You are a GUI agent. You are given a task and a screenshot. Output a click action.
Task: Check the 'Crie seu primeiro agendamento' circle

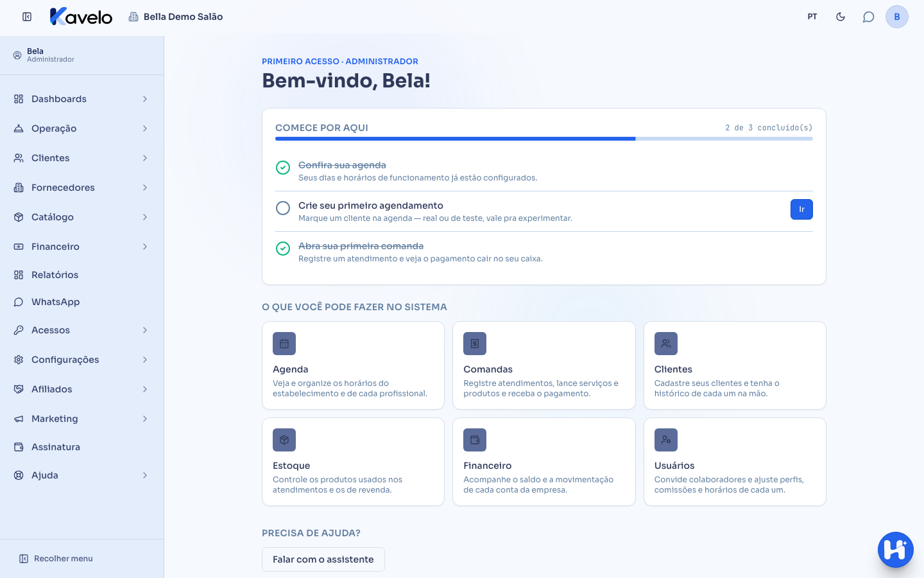pyautogui.click(x=283, y=208)
